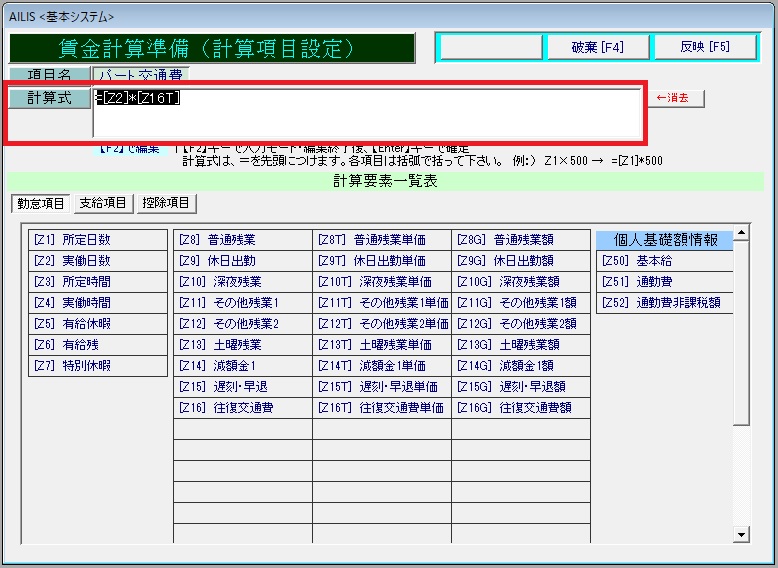Choose [Z16T] 往復交通費単価 item
Viewport: 778px width, 568px height.
click(381, 408)
